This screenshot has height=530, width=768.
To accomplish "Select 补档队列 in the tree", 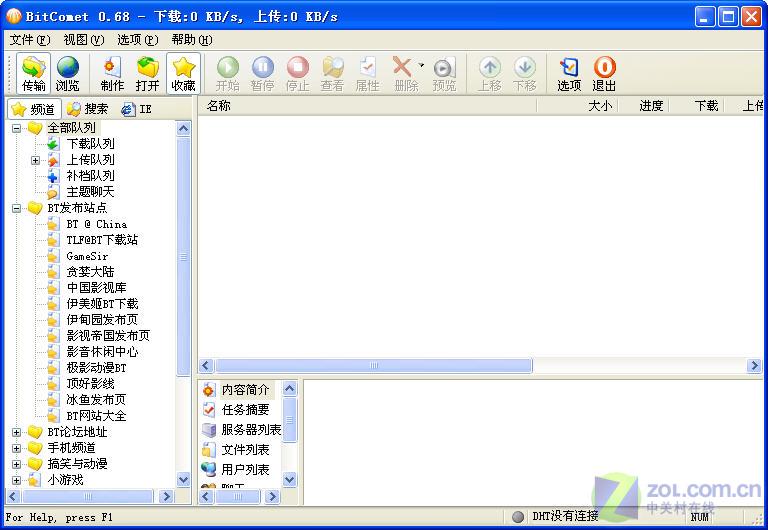I will tap(91, 176).
